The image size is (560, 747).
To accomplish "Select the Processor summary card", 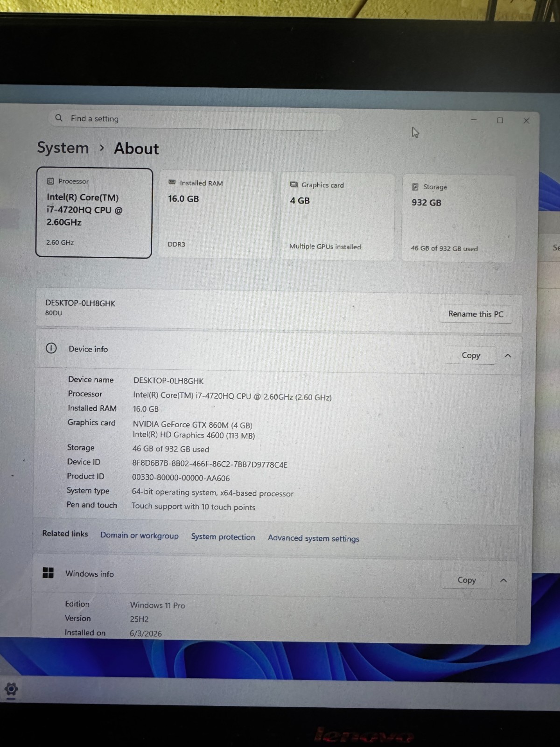I will coord(94,212).
